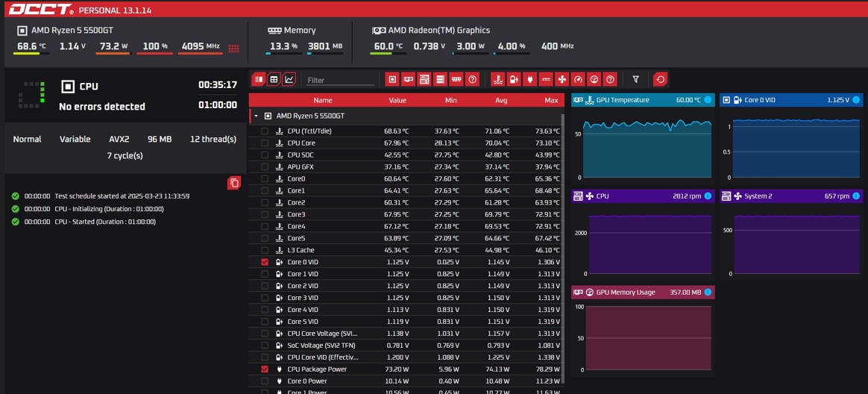Screen dimensions: 868x394
Task: Toggle CPU sensors filter icon
Action: [x=392, y=80]
